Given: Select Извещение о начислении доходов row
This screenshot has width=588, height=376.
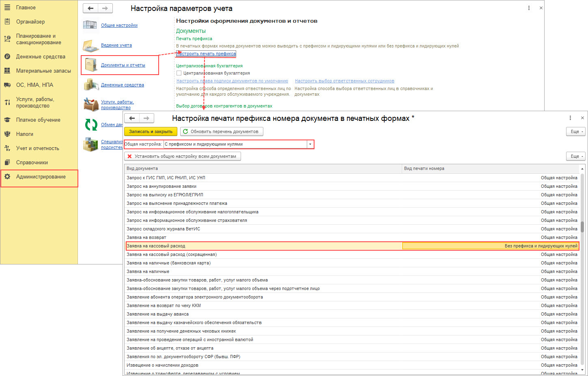Looking at the screenshot, I should (x=352, y=365).
